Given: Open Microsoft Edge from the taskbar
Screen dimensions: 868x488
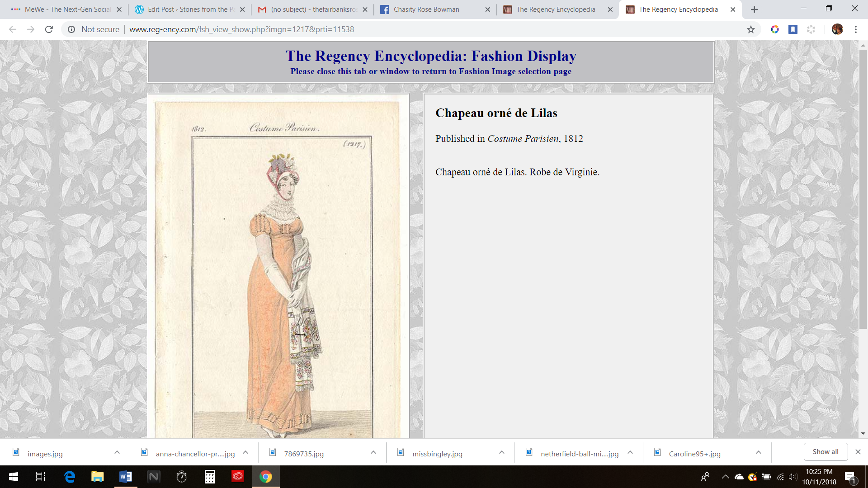Looking at the screenshot, I should click(x=70, y=477).
